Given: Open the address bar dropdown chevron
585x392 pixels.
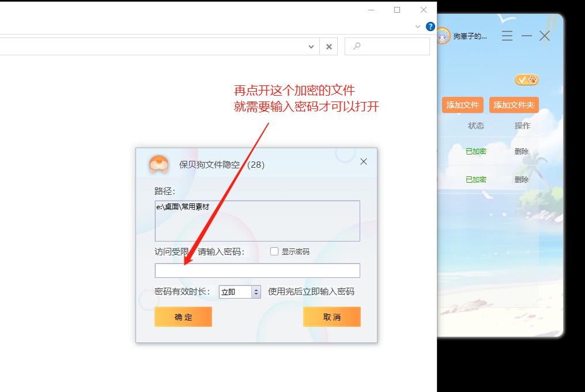Looking at the screenshot, I should pos(311,46).
